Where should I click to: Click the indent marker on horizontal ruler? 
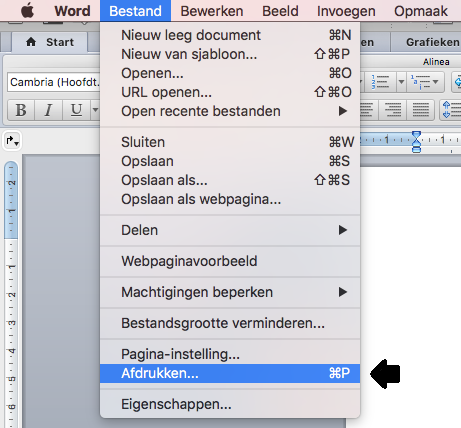tap(416, 142)
